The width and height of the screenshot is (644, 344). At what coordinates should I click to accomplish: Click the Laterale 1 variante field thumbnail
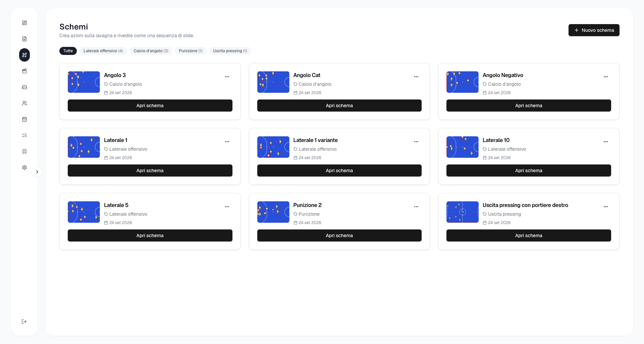coord(273,147)
